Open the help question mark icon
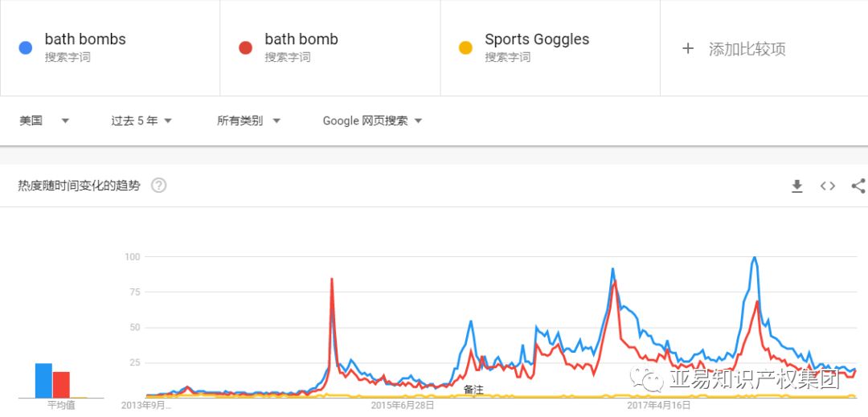Image resolution: width=868 pixels, height=417 pixels. pos(159,186)
